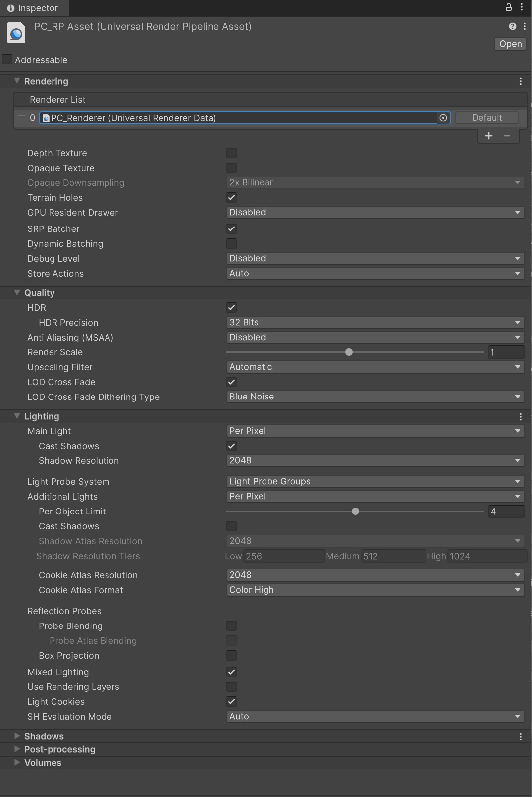Click the Inspector lock icon
Image resolution: width=532 pixels, height=797 pixels.
coord(508,7)
